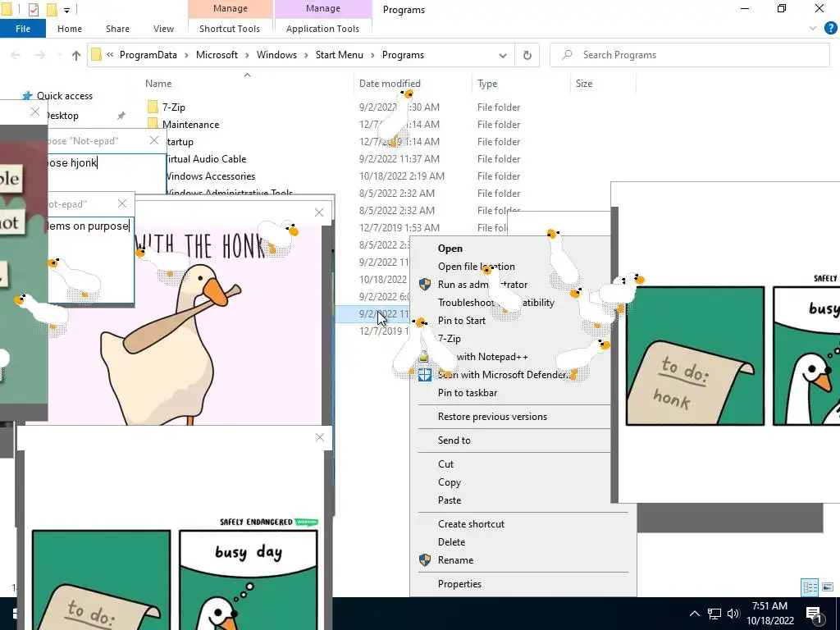Show hidden system tray icons
This screenshot has height=630, width=840.
[694, 614]
